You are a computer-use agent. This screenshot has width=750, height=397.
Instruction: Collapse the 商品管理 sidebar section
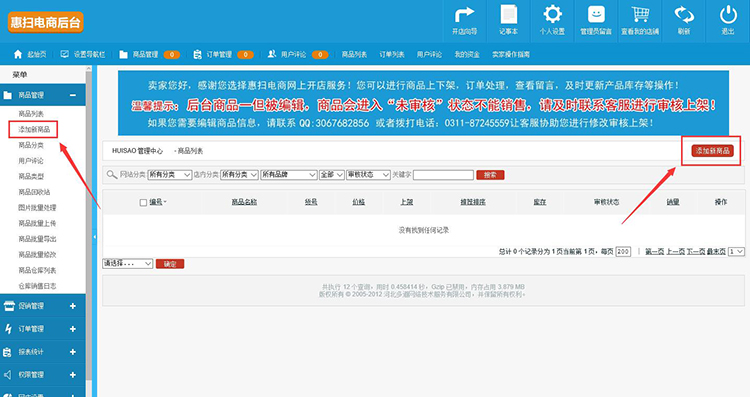click(x=73, y=95)
